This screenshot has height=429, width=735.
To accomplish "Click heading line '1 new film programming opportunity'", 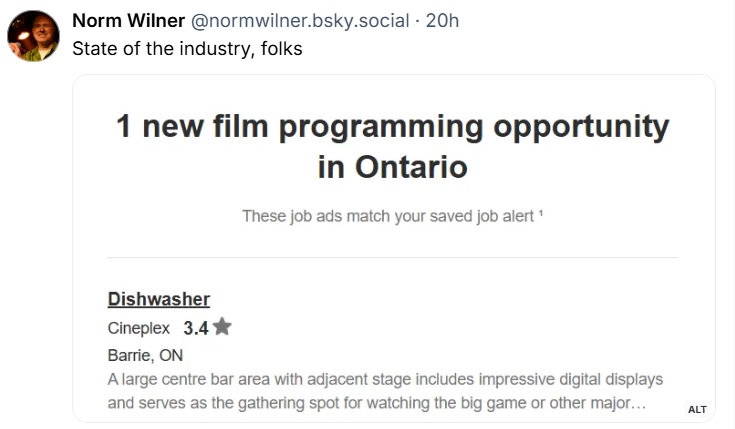I will (x=393, y=127).
